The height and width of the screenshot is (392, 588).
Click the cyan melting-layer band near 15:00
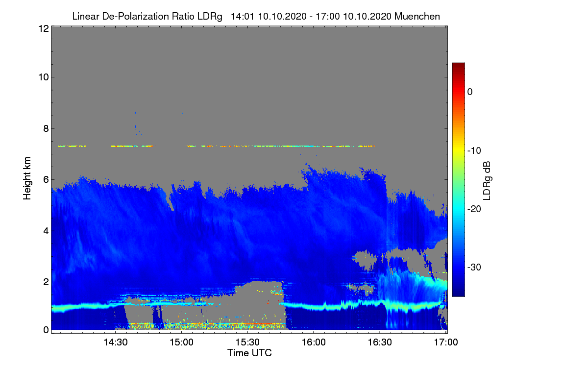pyautogui.click(x=181, y=303)
